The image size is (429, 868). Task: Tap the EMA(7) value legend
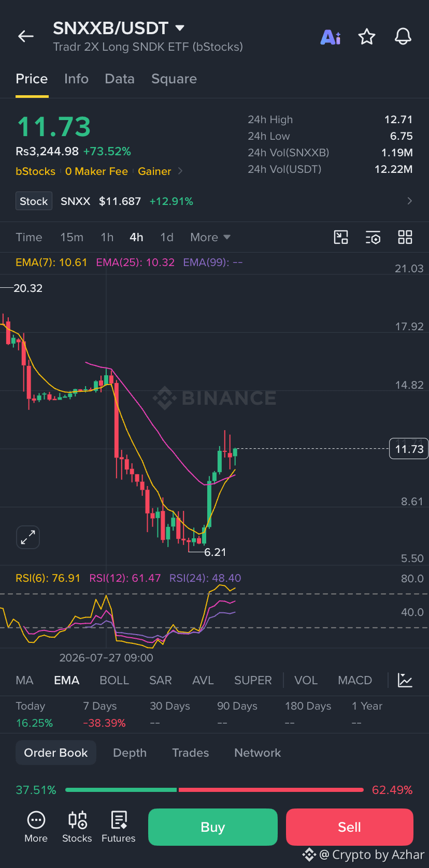(x=51, y=262)
